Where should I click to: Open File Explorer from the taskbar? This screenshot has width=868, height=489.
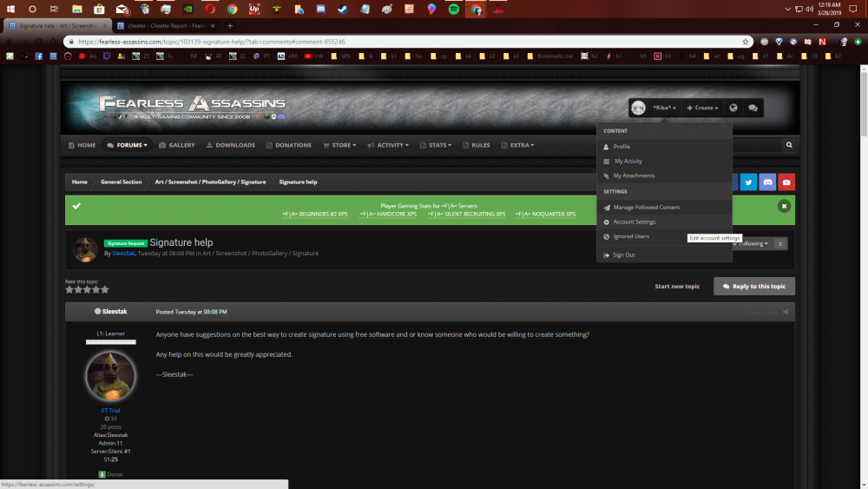pyautogui.click(x=77, y=9)
